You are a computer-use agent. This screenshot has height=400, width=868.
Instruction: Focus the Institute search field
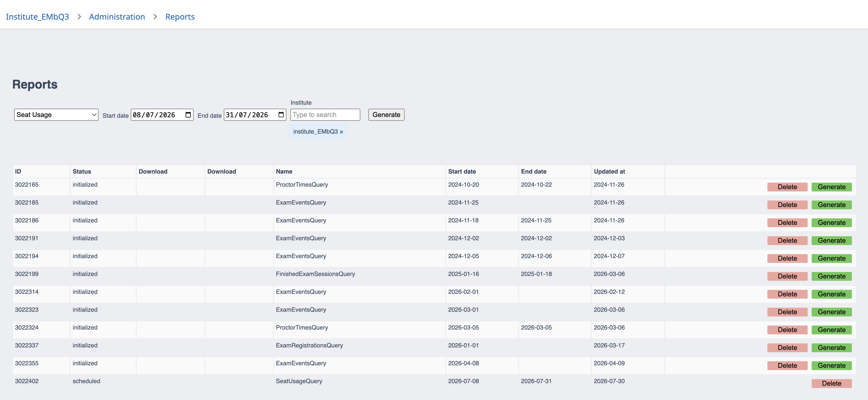tap(325, 114)
